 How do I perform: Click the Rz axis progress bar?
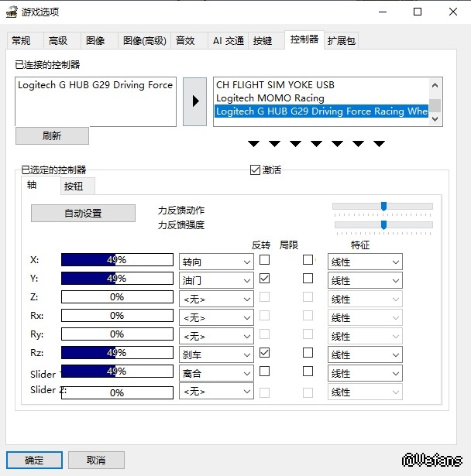117,353
